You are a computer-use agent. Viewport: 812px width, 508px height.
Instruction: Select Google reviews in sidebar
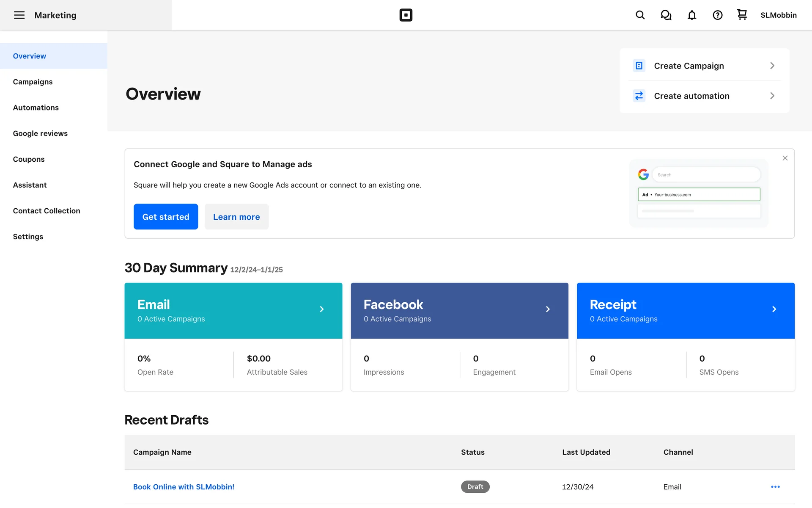pyautogui.click(x=40, y=133)
